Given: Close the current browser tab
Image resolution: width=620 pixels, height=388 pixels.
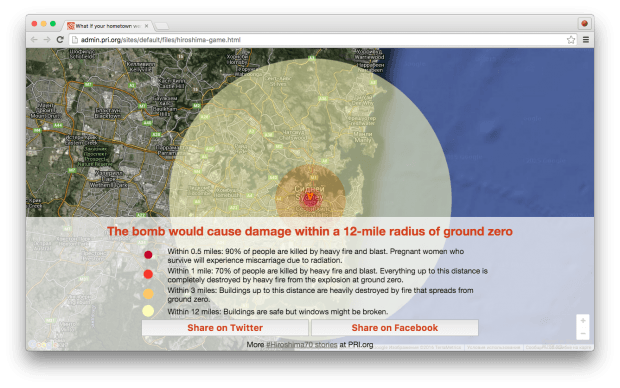Looking at the screenshot, I should pyautogui.click(x=146, y=26).
